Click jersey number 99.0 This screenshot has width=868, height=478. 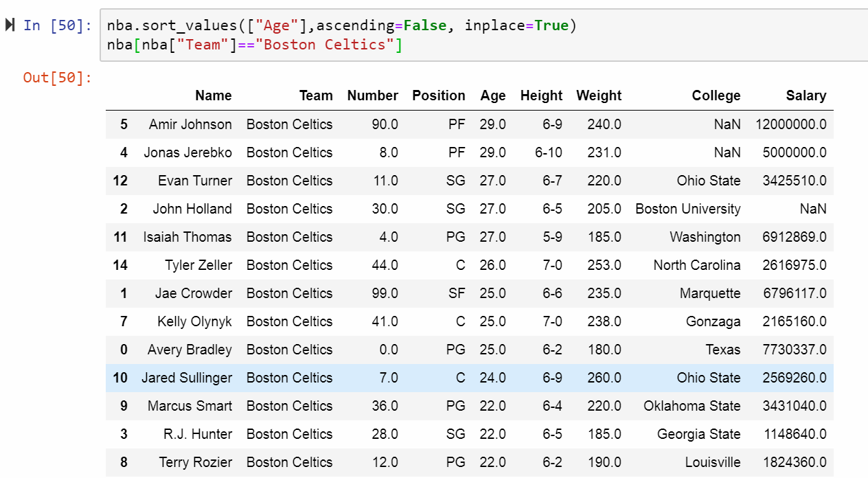[x=385, y=293]
